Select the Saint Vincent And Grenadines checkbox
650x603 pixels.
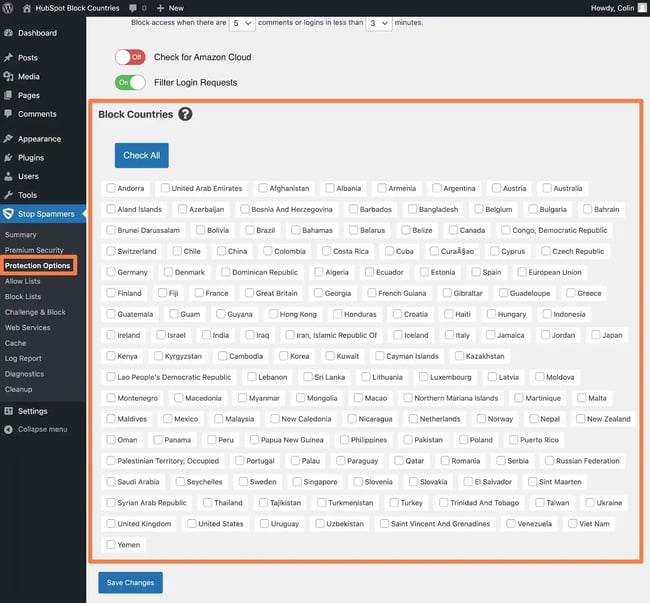pos(384,523)
